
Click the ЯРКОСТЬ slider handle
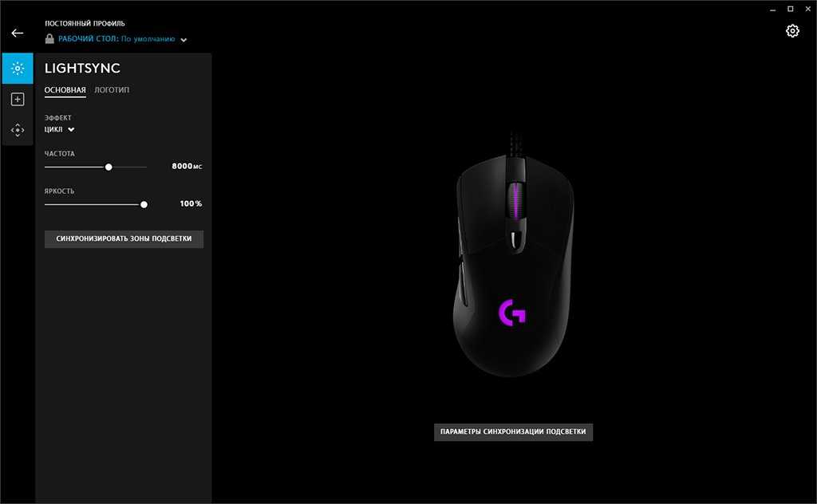click(x=144, y=205)
